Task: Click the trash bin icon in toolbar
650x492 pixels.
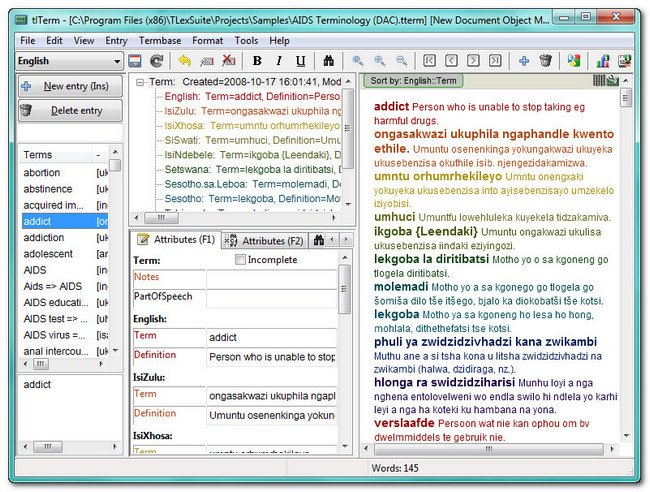Action: (546, 61)
